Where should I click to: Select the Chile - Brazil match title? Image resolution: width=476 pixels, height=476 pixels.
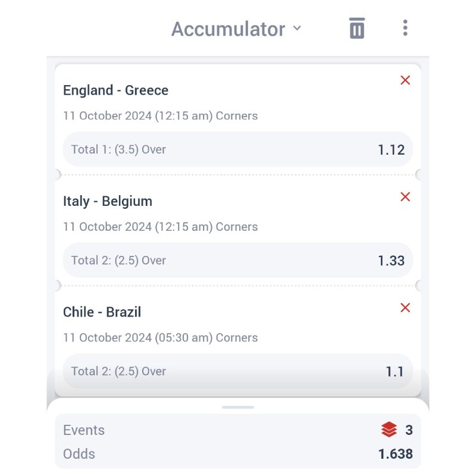pyautogui.click(x=102, y=312)
